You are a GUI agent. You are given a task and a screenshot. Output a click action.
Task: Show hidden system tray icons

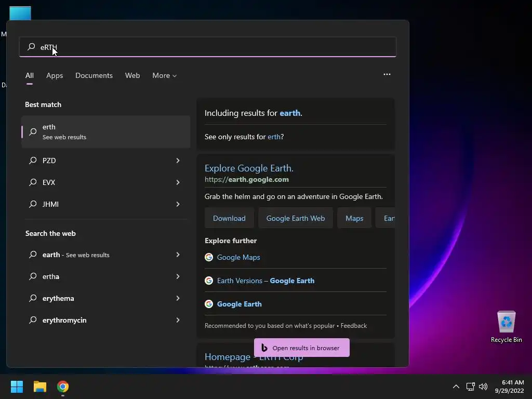pyautogui.click(x=456, y=387)
